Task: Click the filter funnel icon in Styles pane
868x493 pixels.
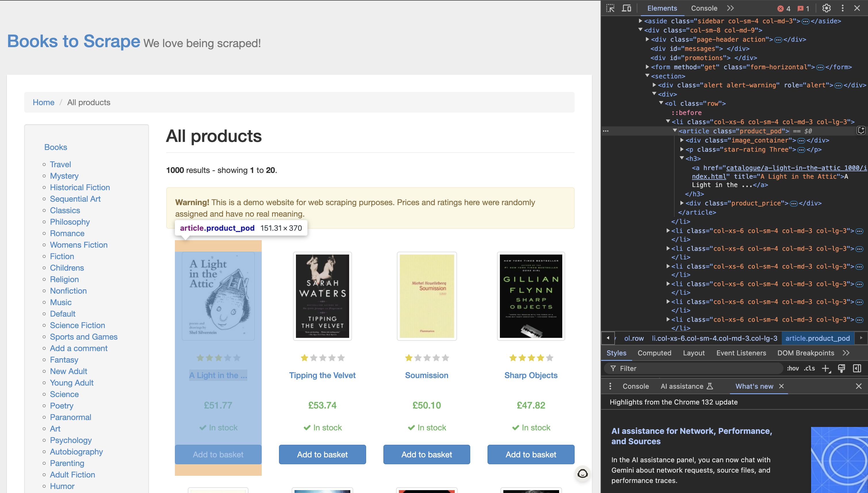Action: tap(613, 368)
